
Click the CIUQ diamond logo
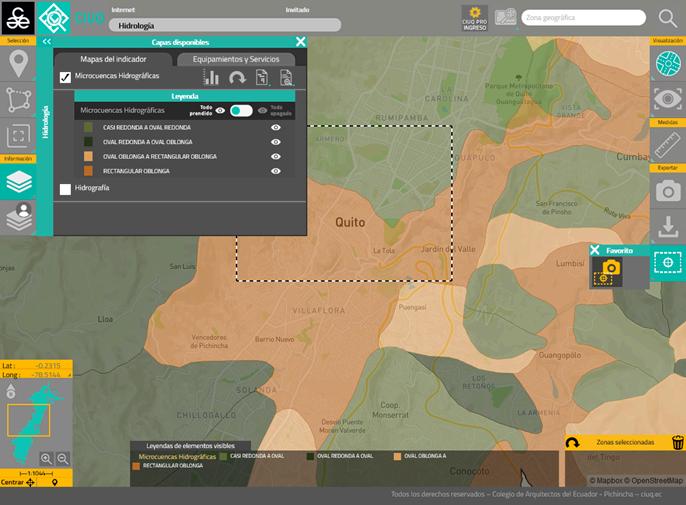pos(53,18)
